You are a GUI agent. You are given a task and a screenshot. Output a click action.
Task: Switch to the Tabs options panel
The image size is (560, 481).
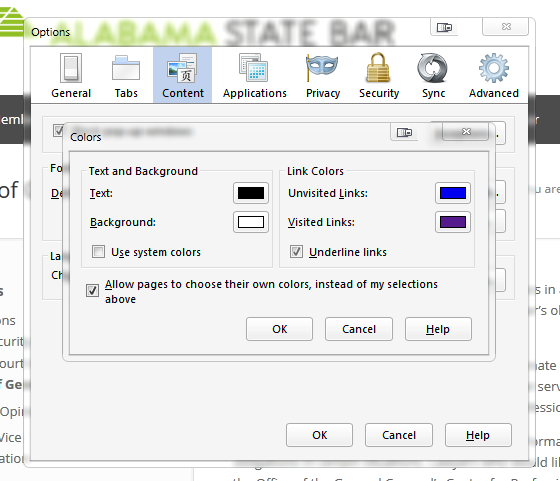(126, 76)
